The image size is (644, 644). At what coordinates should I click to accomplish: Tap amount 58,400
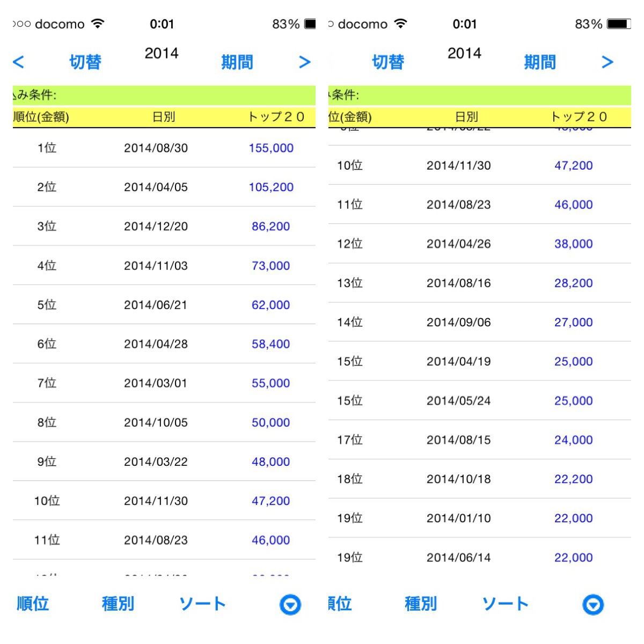(271, 344)
